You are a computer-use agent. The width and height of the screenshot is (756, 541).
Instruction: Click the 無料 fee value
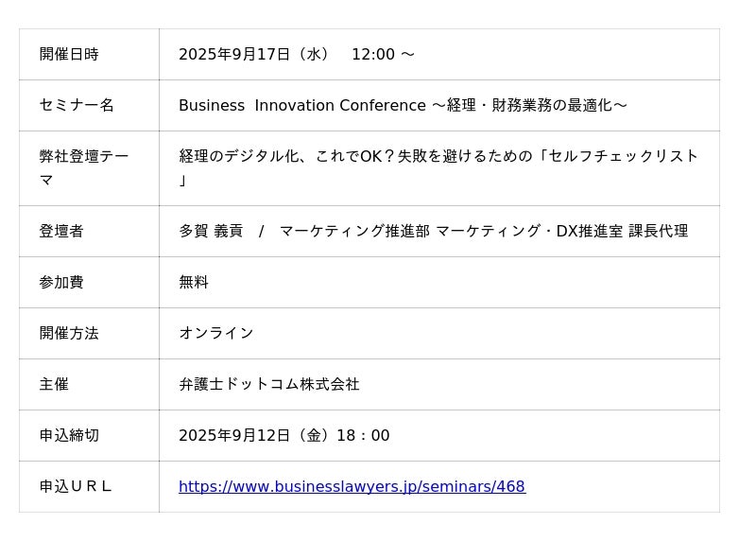pyautogui.click(x=194, y=282)
